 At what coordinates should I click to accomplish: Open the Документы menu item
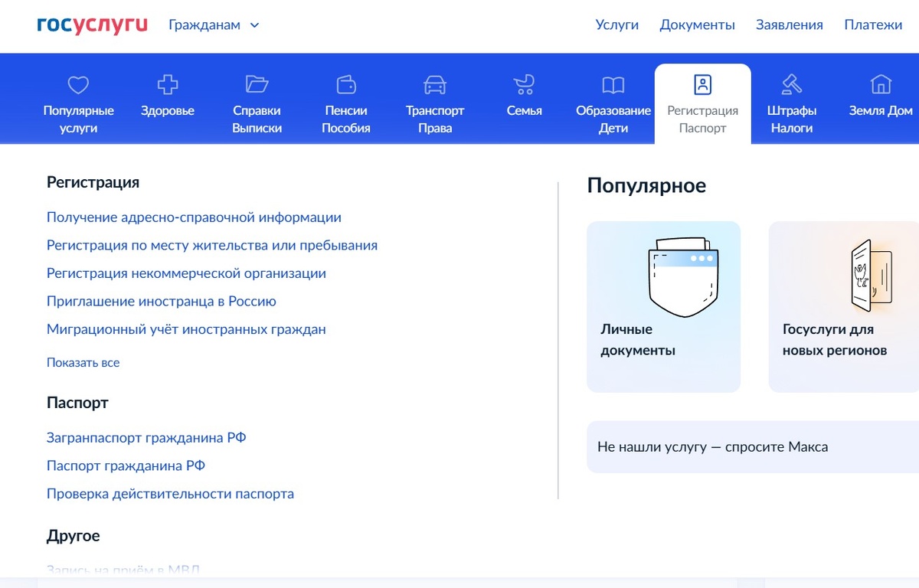pyautogui.click(x=697, y=24)
